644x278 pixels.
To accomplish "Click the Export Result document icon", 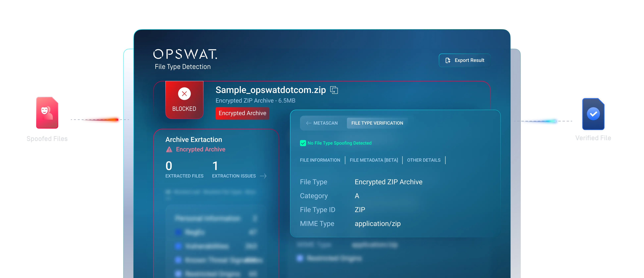I will click(x=448, y=60).
